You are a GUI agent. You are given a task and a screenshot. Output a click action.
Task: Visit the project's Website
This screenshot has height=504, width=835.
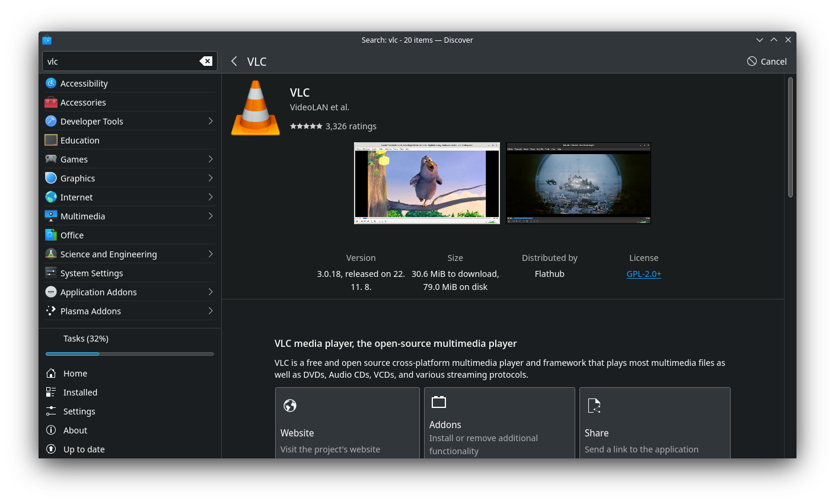pos(348,423)
